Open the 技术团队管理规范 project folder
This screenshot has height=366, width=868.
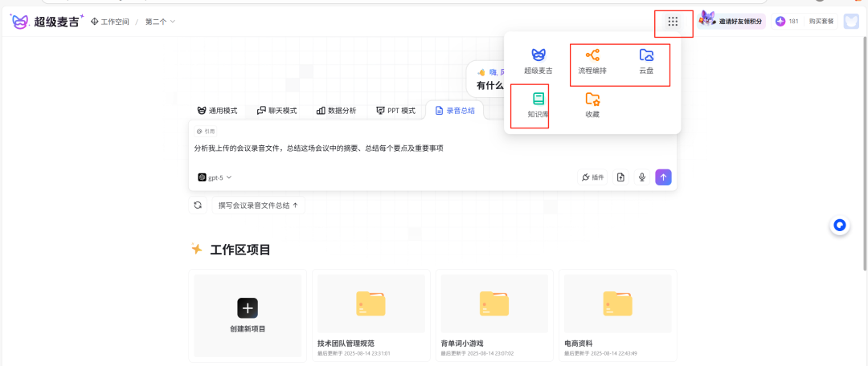pos(371,313)
